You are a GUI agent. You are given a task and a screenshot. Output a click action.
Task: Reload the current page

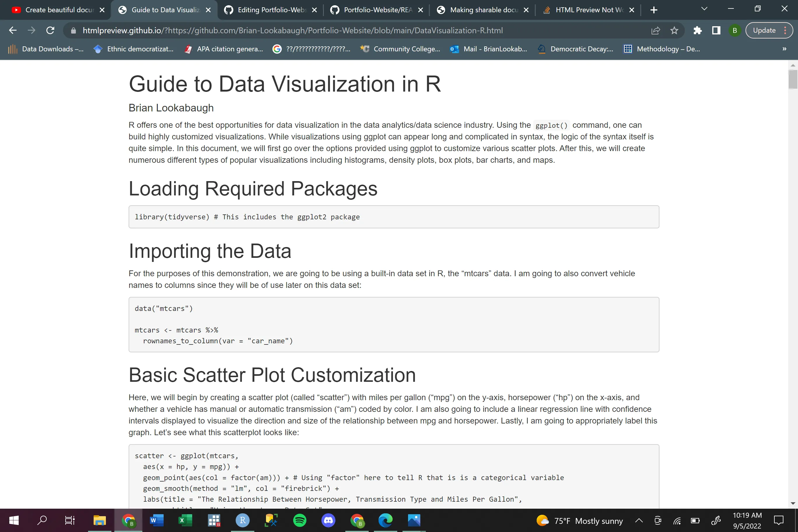[50, 31]
